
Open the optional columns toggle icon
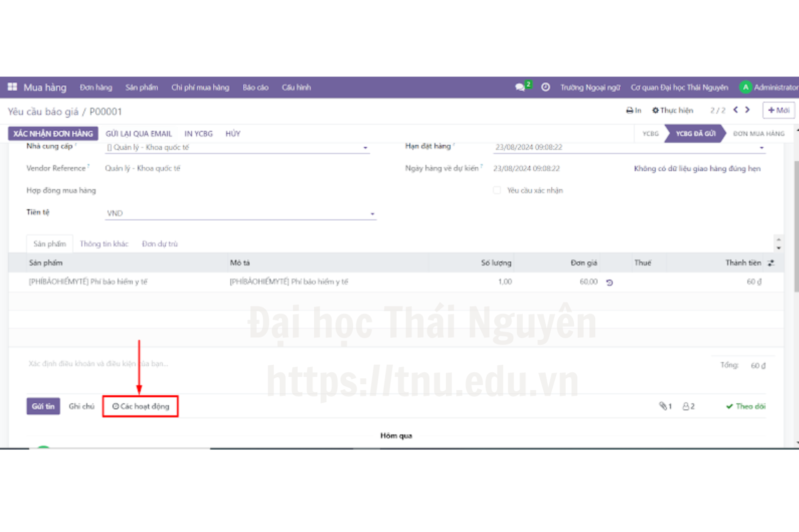pos(771,263)
